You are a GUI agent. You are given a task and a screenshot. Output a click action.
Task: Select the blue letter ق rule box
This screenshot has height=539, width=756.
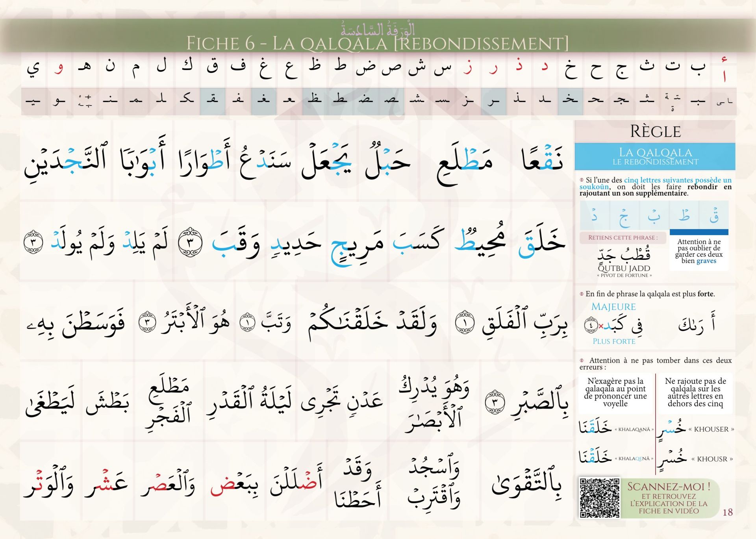click(713, 215)
